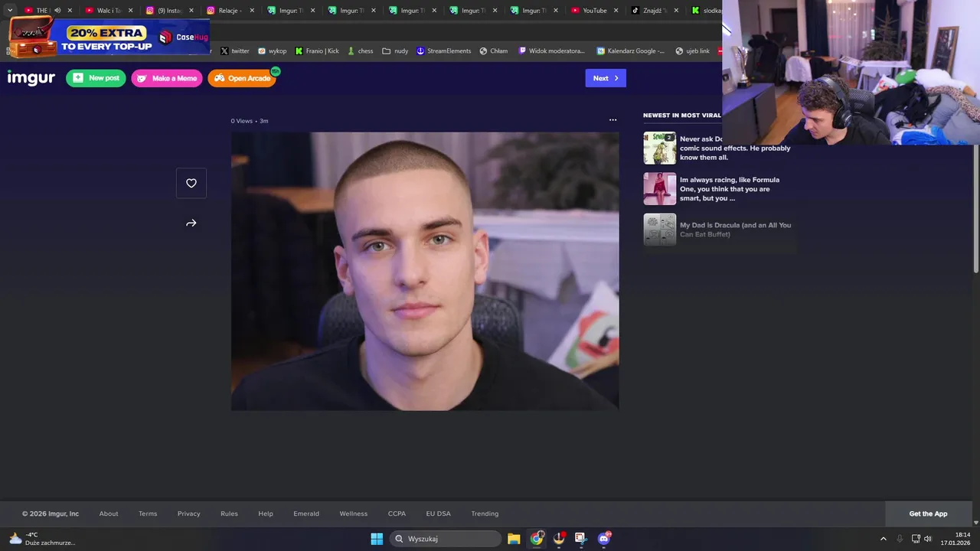This screenshot has width=980, height=551.
Task: Open the ujeb link bookmark
Action: pos(692,51)
